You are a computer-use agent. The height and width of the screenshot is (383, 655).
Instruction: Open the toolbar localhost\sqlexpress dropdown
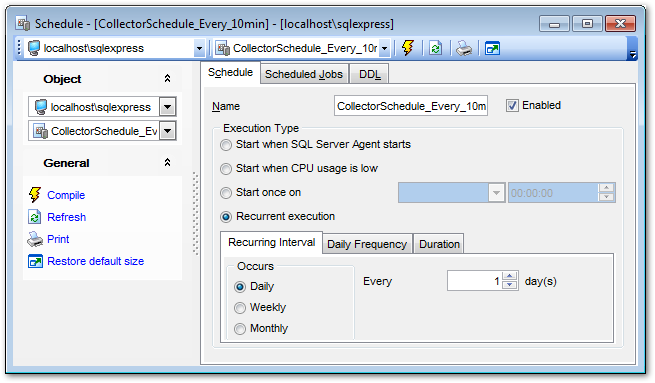[x=199, y=48]
